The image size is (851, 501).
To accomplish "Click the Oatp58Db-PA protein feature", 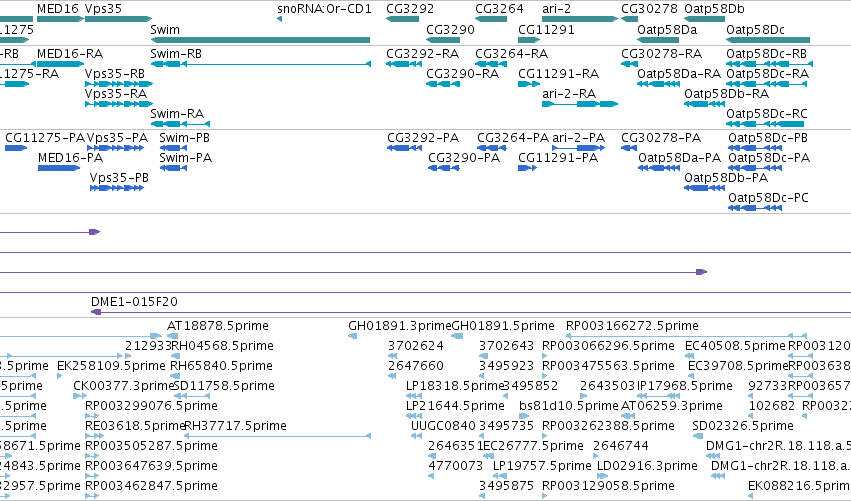I will [704, 188].
